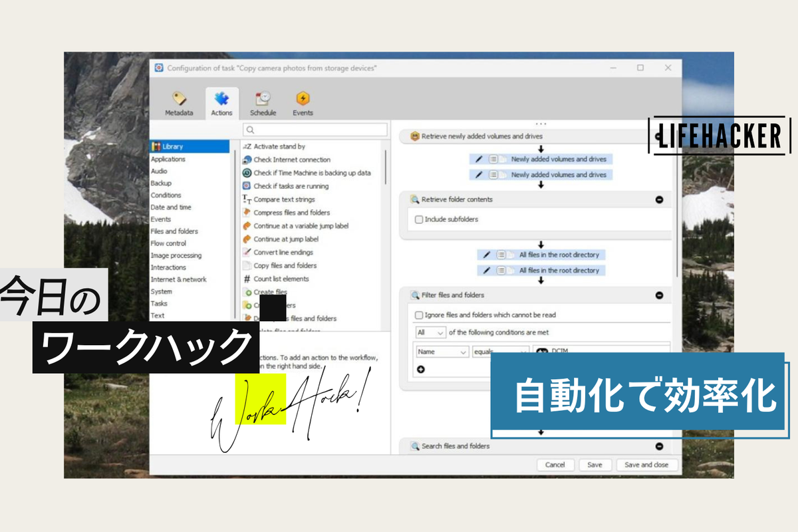
Task: Click the Compare text strings icon
Action: pyautogui.click(x=247, y=199)
